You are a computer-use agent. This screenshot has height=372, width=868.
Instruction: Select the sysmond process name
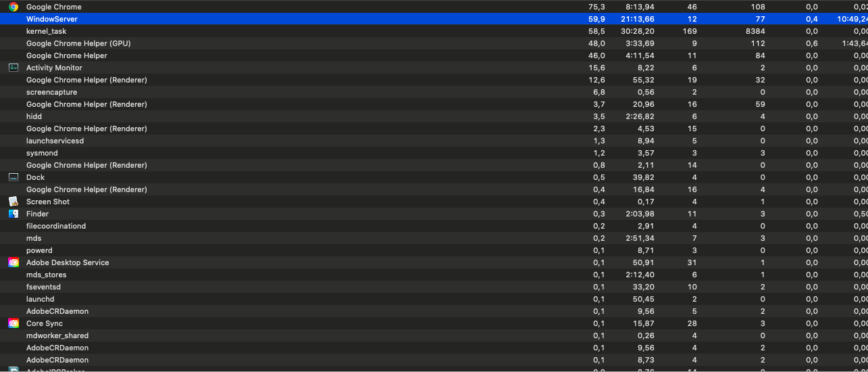pos(41,153)
